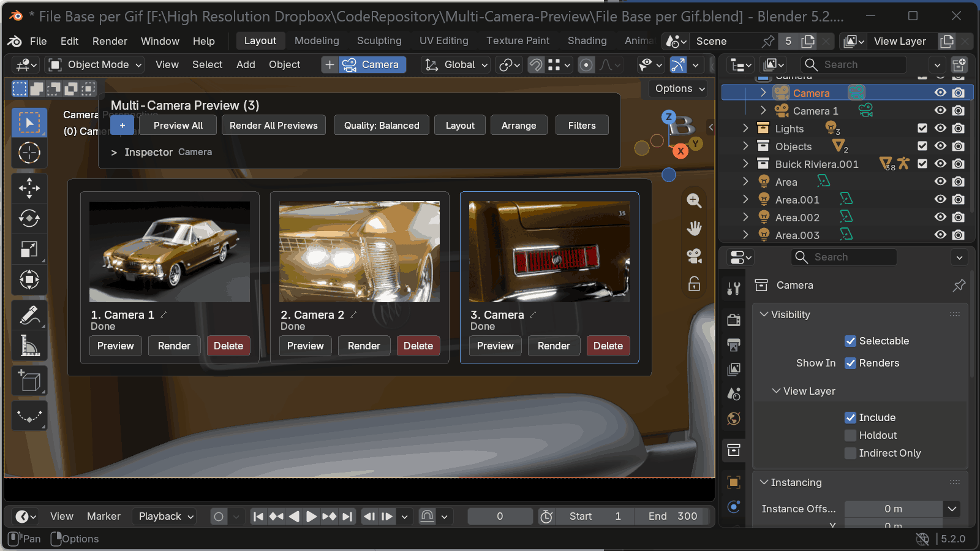The height and width of the screenshot is (551, 980).
Task: Select the Add Cube tool
Action: click(29, 381)
